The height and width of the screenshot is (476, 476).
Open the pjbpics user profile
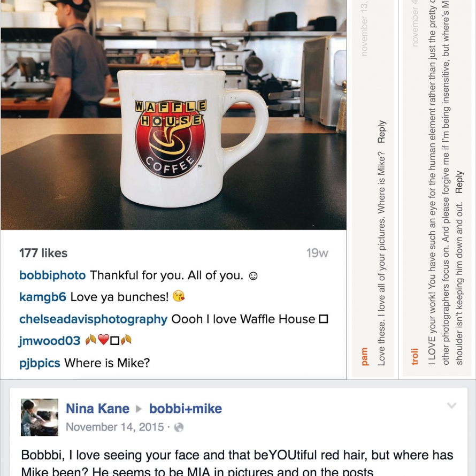(x=40, y=363)
